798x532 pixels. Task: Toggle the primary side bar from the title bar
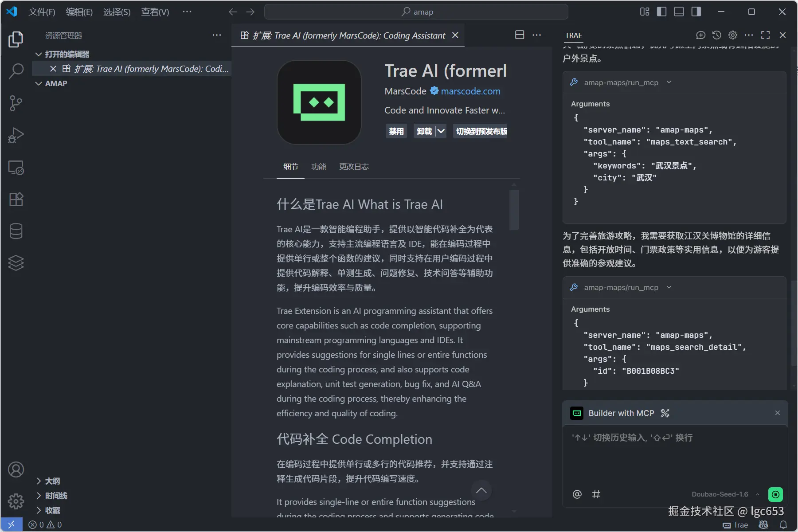[x=661, y=12]
